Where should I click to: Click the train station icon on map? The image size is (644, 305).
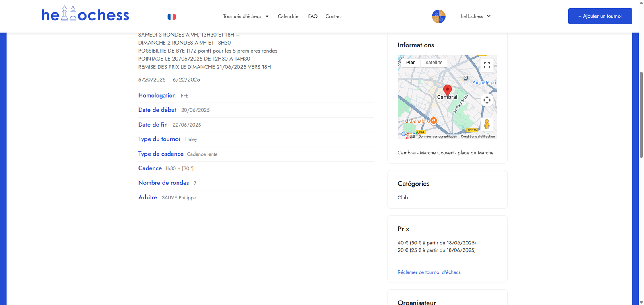point(466,78)
